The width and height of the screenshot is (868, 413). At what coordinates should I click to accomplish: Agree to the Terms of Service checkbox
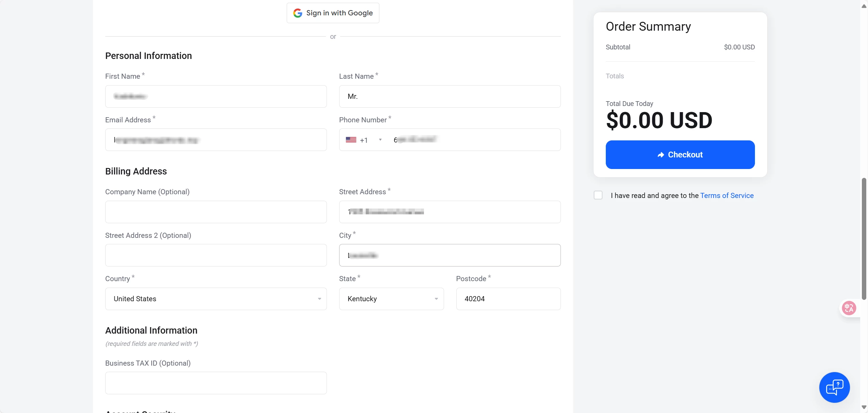point(598,195)
